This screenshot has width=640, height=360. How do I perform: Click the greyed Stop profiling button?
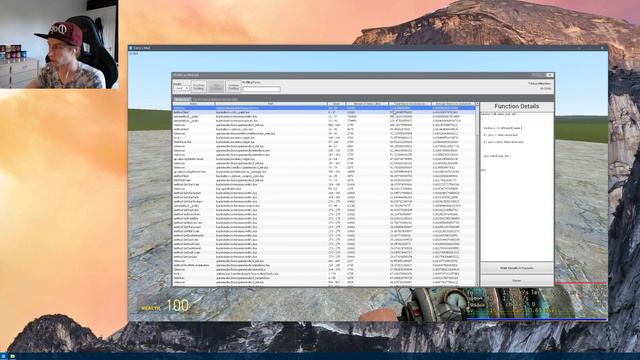(216, 87)
